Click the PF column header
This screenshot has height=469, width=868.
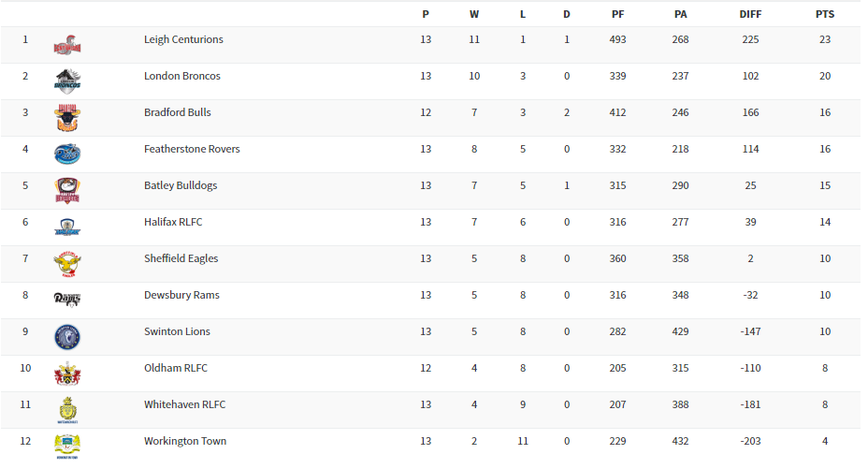(x=617, y=15)
